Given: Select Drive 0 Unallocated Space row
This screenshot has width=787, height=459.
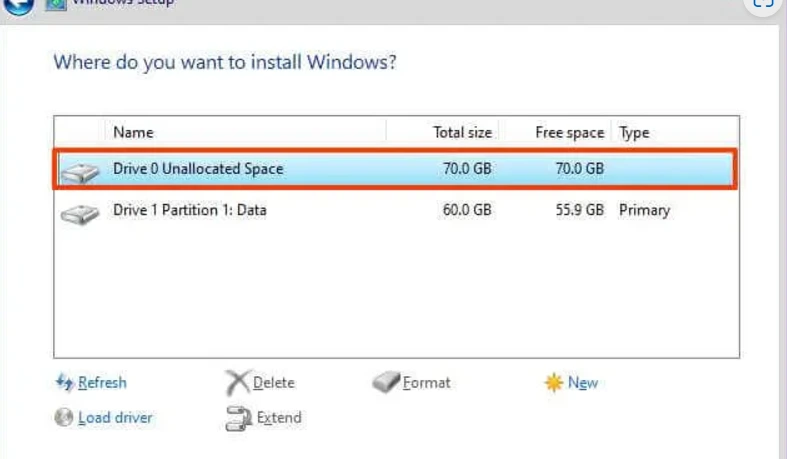Looking at the screenshot, I should tap(396, 169).
